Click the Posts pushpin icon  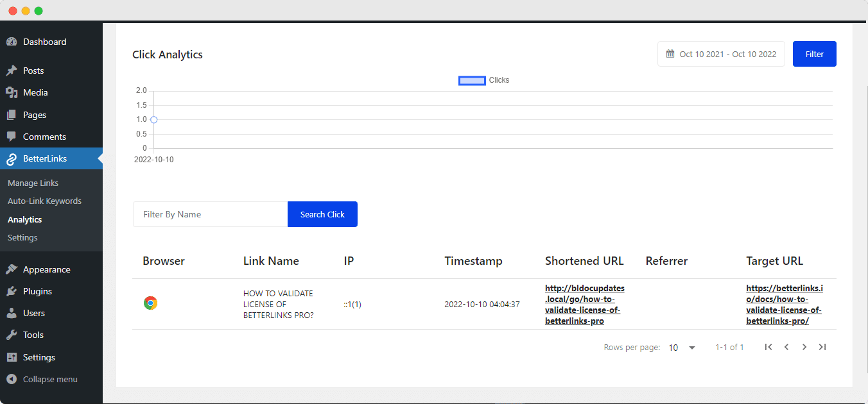[12, 71]
